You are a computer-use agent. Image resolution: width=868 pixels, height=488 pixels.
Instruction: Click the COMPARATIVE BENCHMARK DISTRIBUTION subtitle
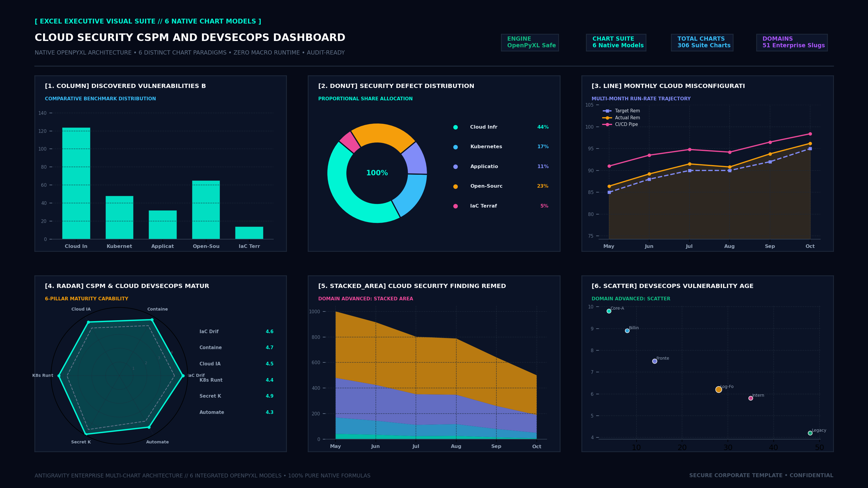click(x=100, y=99)
